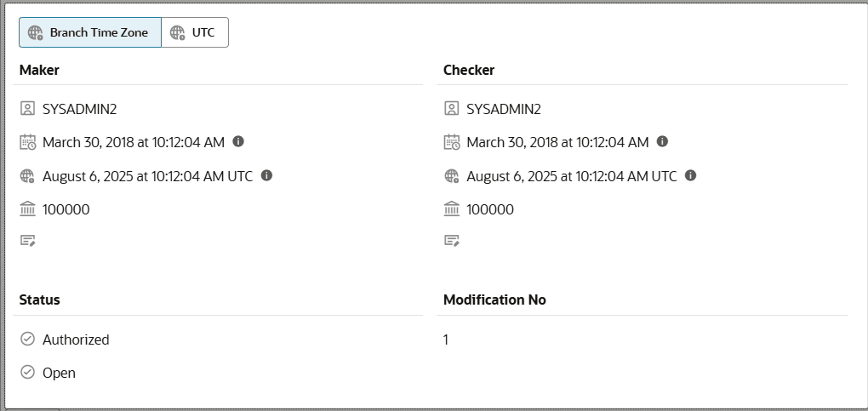Click the Checker user icon

point(452,109)
